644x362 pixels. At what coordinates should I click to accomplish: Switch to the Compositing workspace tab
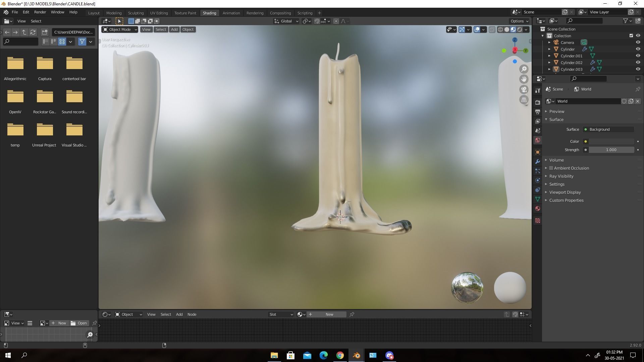(x=280, y=13)
